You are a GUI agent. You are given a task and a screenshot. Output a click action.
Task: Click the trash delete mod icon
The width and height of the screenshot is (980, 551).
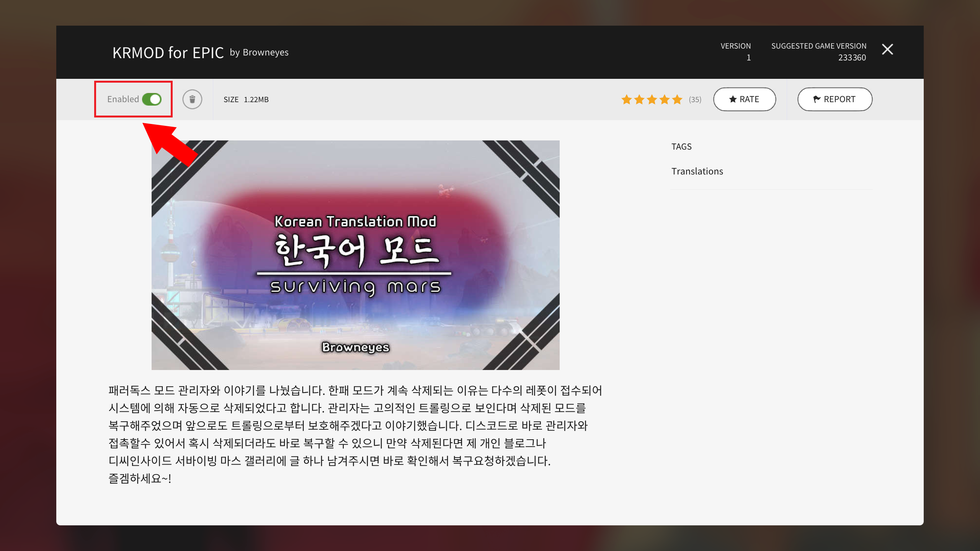[x=192, y=99]
